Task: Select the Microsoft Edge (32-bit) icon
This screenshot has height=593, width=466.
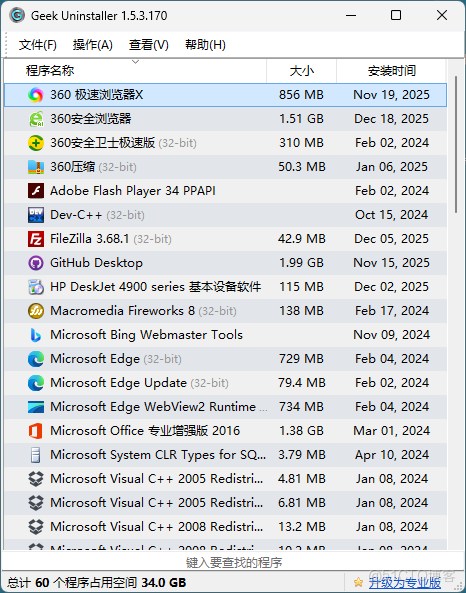Action: point(36,359)
